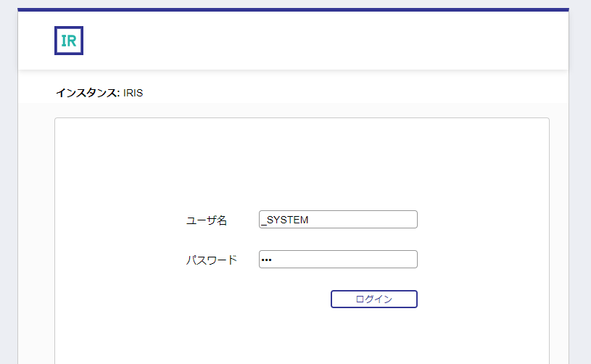The image size is (591, 364).
Task: Click empty space left of ログイン button
Action: coord(254,299)
